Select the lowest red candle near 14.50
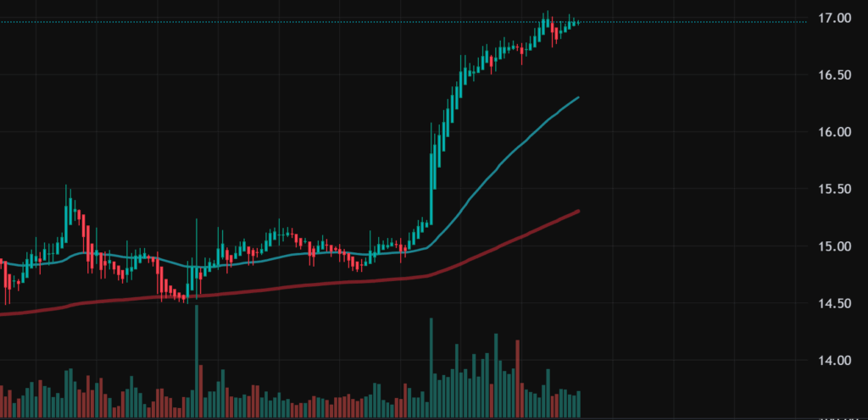 (x=185, y=296)
